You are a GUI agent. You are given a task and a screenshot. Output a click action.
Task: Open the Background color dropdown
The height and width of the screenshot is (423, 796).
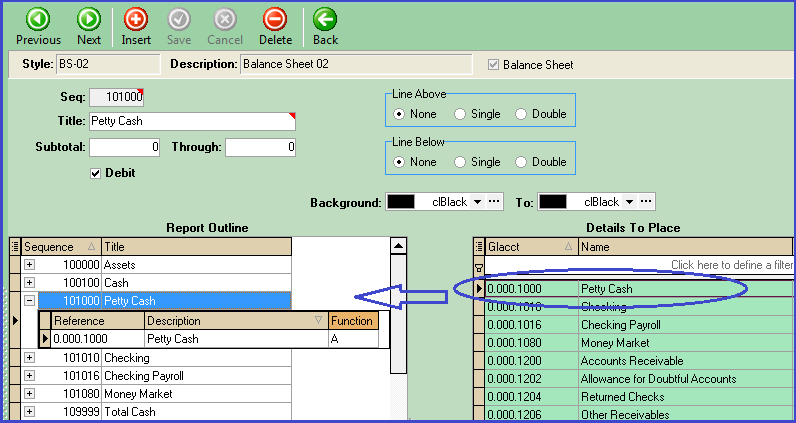(x=477, y=202)
